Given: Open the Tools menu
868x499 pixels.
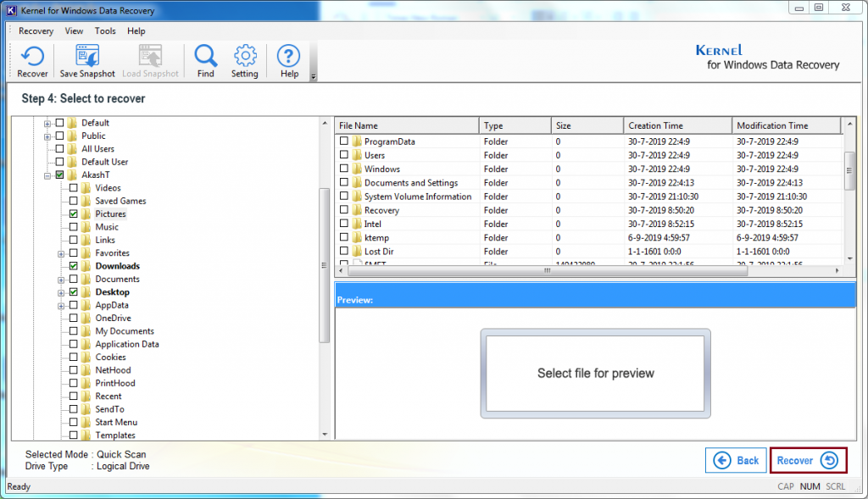Looking at the screenshot, I should (x=105, y=30).
